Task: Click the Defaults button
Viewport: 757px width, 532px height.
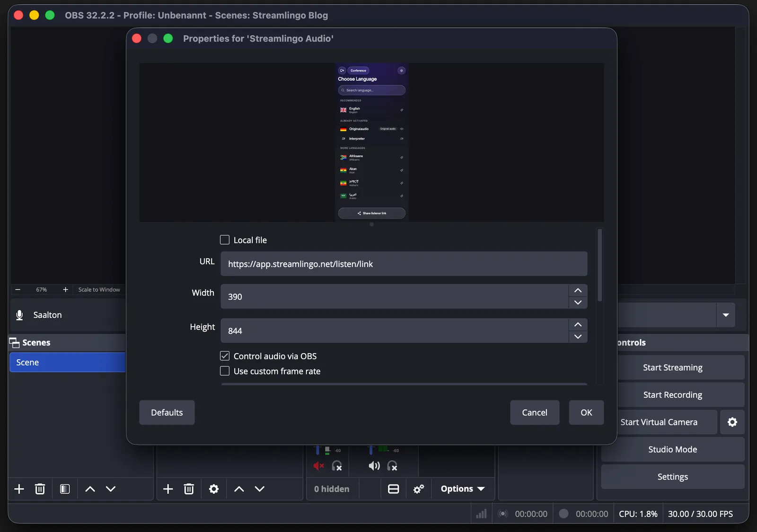Action: tap(167, 412)
